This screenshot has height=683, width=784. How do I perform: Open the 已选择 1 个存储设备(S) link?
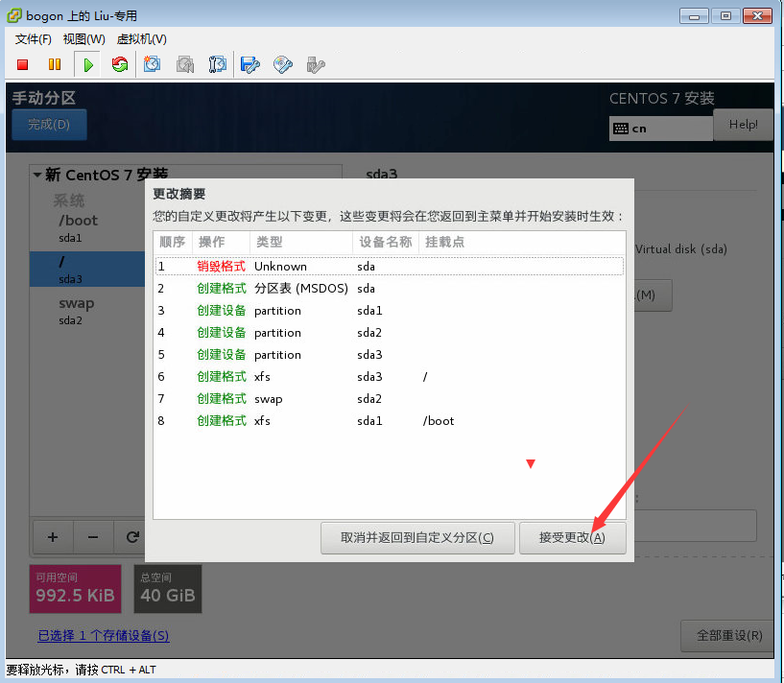pos(104,635)
